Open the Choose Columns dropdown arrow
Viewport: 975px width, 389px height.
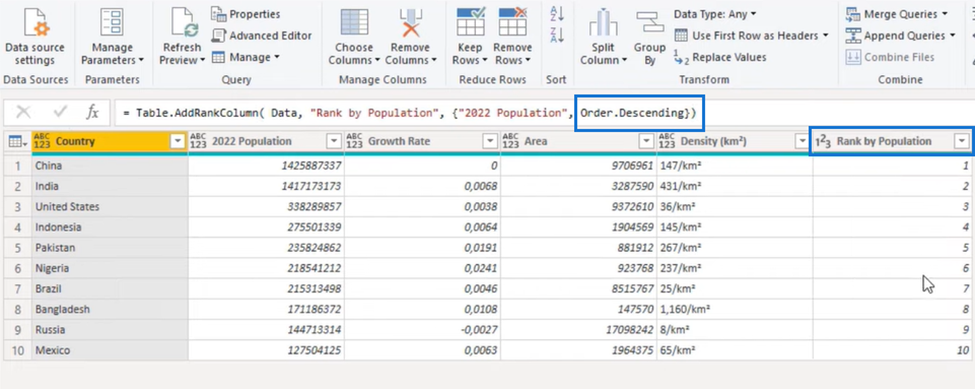[x=377, y=60]
